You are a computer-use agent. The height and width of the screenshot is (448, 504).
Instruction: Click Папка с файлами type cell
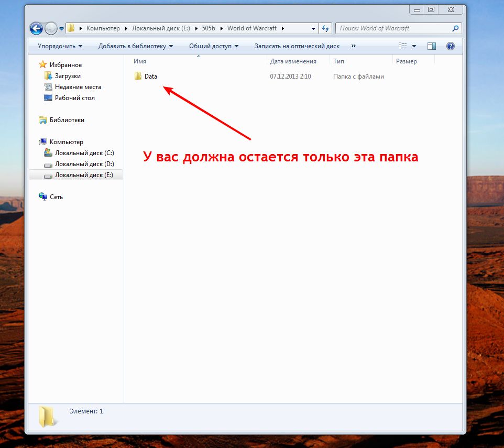358,77
